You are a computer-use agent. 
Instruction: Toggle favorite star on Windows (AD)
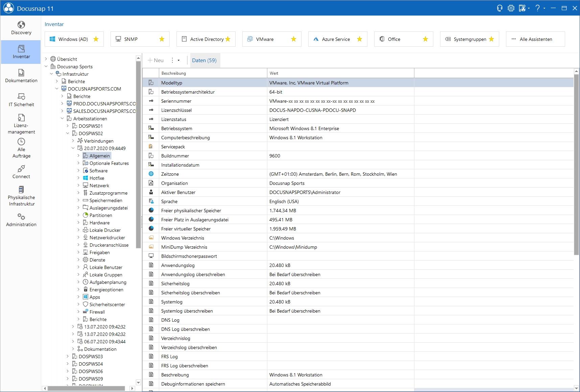[x=96, y=39]
